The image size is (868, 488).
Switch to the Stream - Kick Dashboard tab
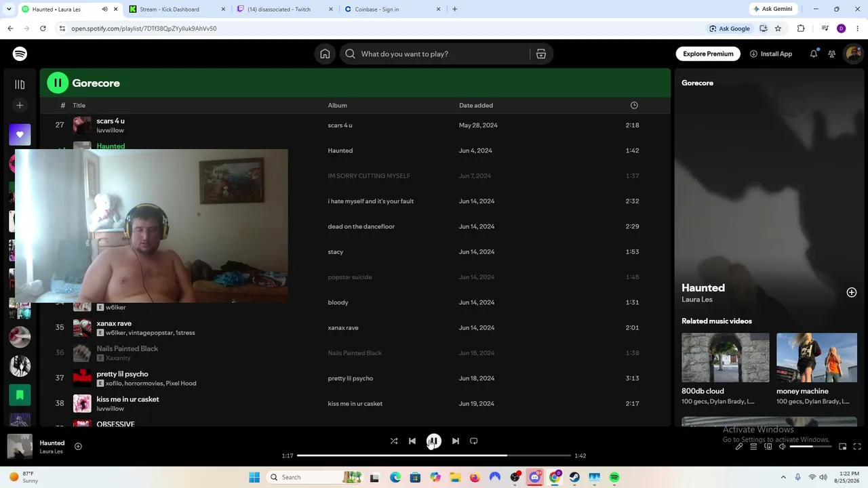click(x=178, y=9)
